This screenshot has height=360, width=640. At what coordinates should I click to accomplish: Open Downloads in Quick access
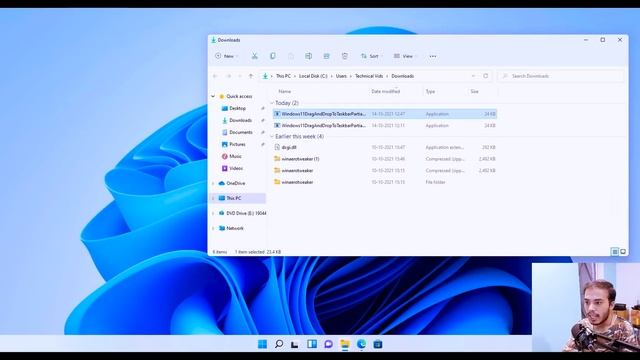(x=240, y=120)
